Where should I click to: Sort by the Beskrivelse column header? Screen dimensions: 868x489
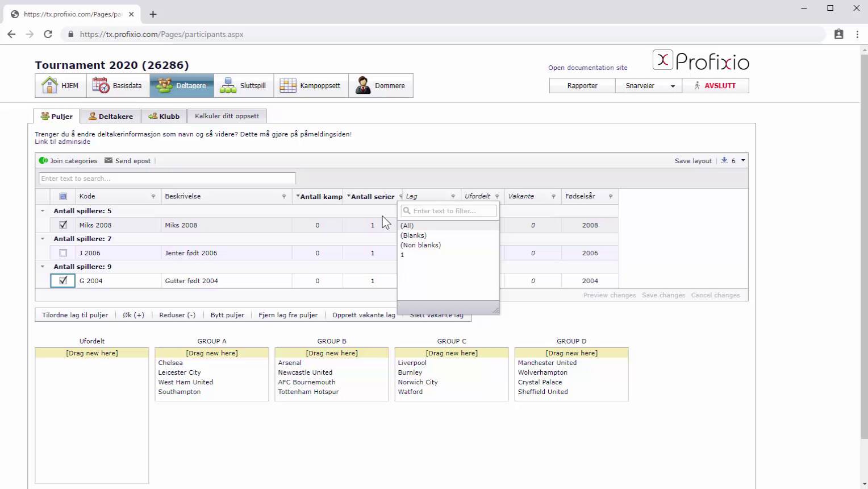tap(182, 196)
